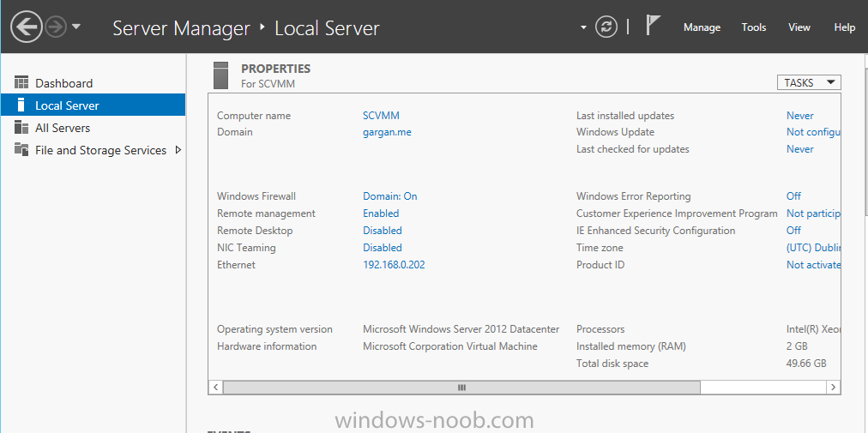This screenshot has width=868, height=433.
Task: Click the All Servers sidebar icon
Action: coord(21,128)
